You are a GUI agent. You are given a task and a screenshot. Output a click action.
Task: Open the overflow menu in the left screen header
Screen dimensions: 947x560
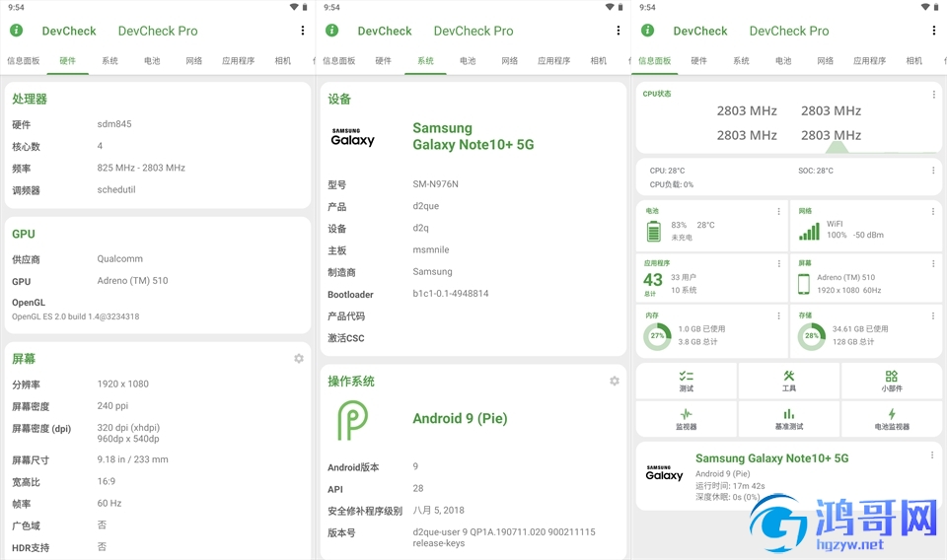303,31
